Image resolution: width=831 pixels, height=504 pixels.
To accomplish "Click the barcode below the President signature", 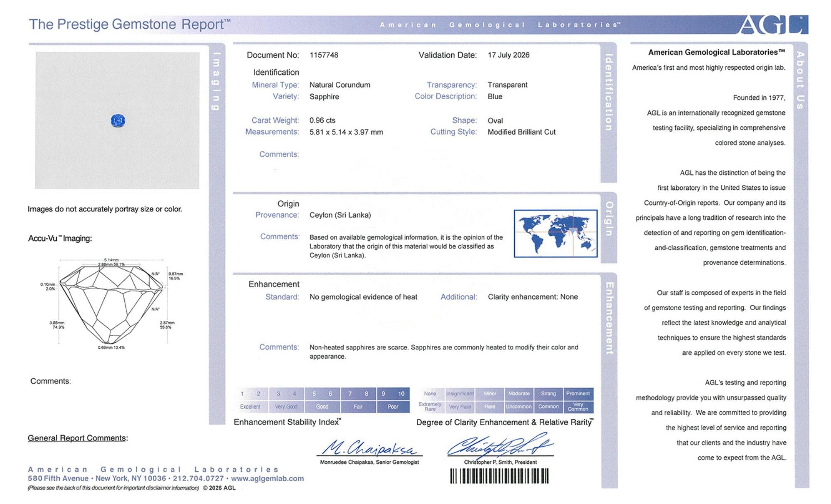I will point(499,476).
